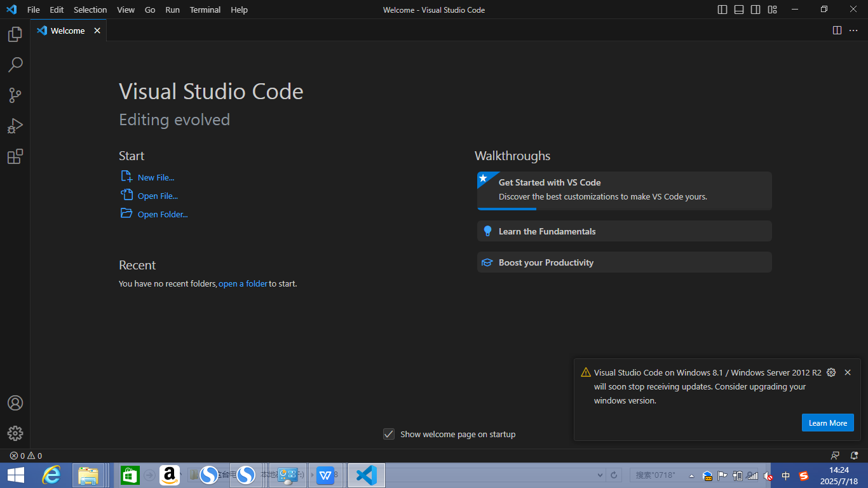Image resolution: width=868 pixels, height=488 pixels.
Task: Click 'open a folder' link under Recent
Action: (243, 283)
